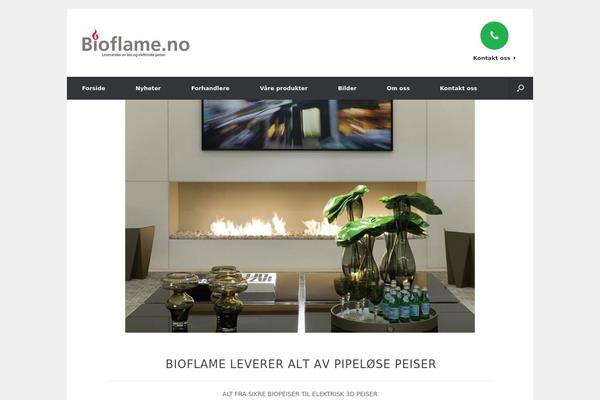Click subheading about biopeiser and elektrisk 3D peiser
The width and height of the screenshot is (600, 400).
[300, 394]
